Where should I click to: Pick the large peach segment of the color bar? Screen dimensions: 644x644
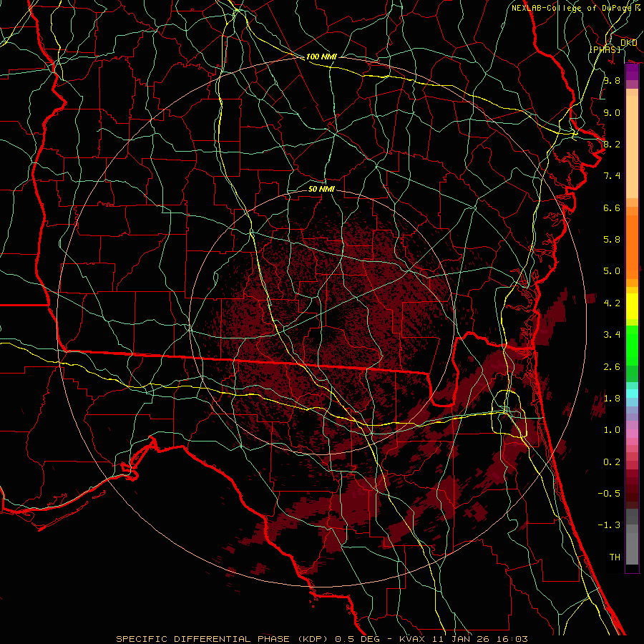pos(632,147)
